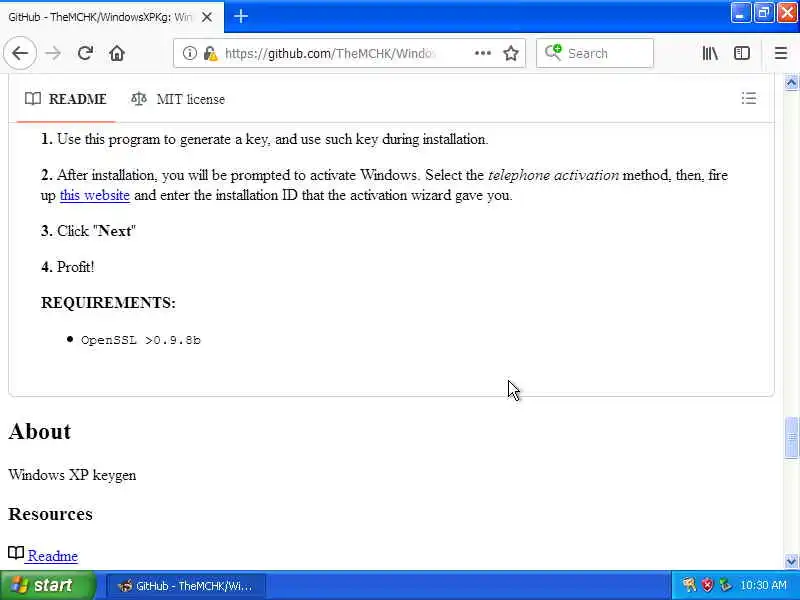This screenshot has height=600, width=800.
Task: Click scrollbar up arrow
Action: pos(791,82)
